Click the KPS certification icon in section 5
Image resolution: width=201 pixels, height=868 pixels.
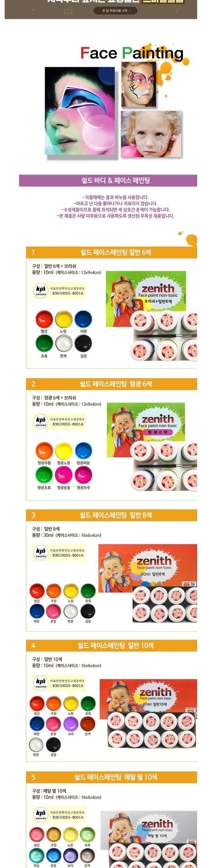(40, 814)
